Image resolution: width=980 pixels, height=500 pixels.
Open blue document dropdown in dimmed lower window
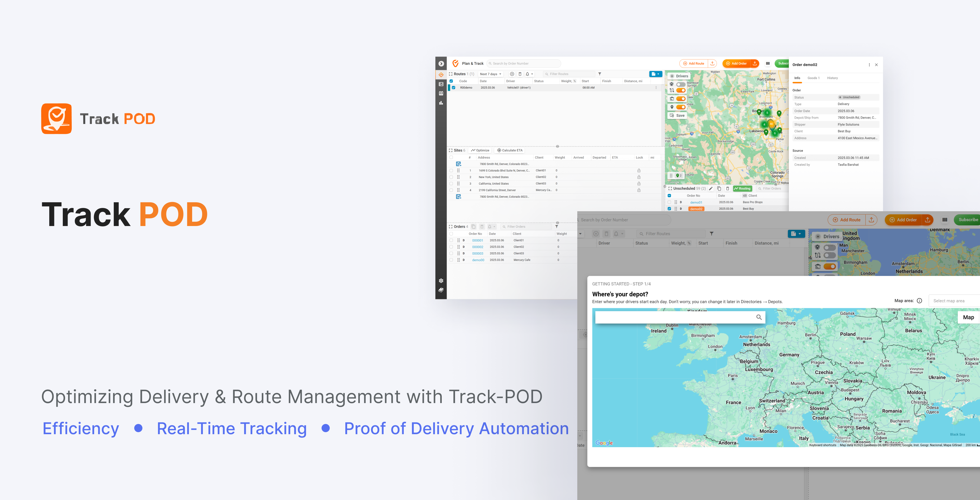[x=796, y=234]
